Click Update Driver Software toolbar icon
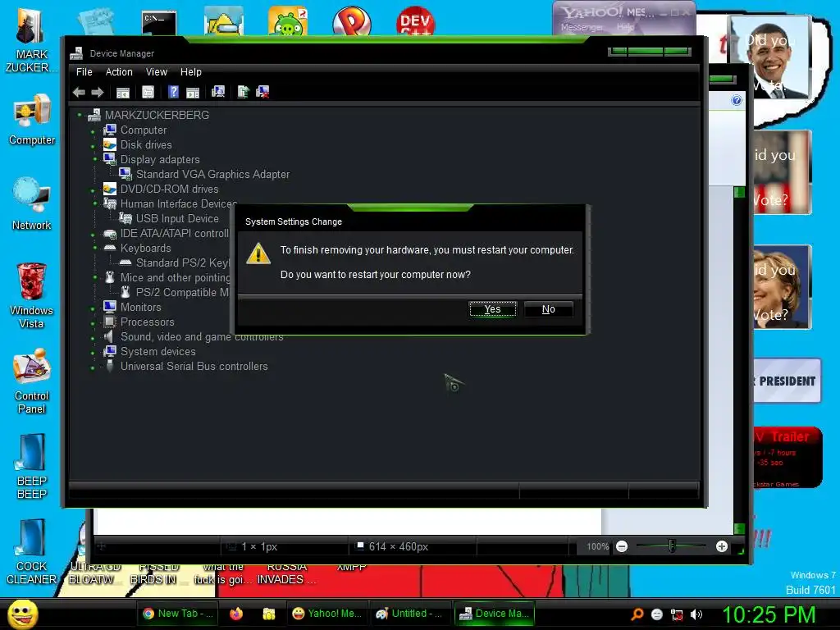840x630 pixels. click(243, 92)
